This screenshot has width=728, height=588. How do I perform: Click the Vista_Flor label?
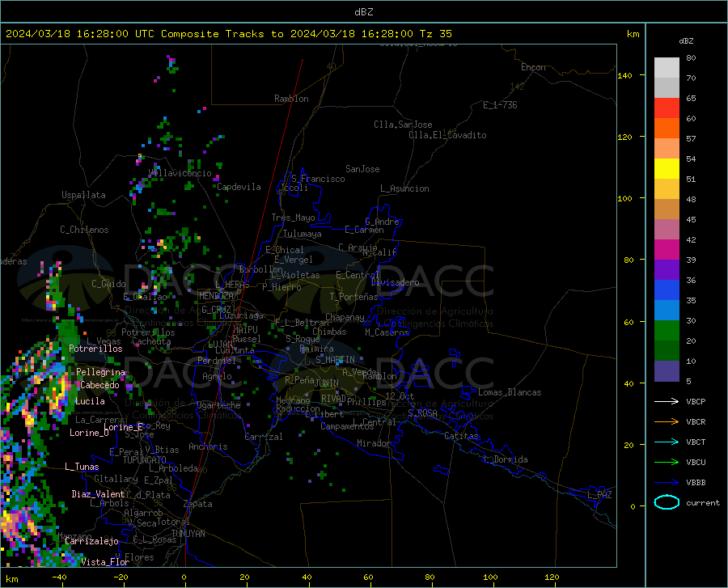pos(105,562)
